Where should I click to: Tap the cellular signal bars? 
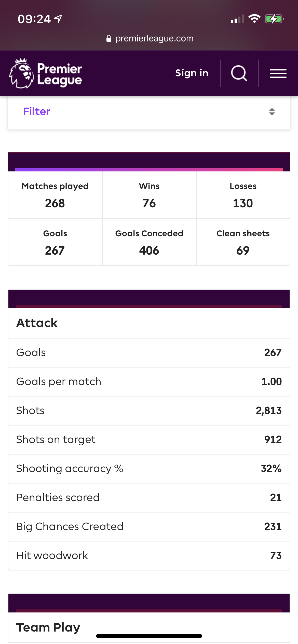click(x=237, y=19)
